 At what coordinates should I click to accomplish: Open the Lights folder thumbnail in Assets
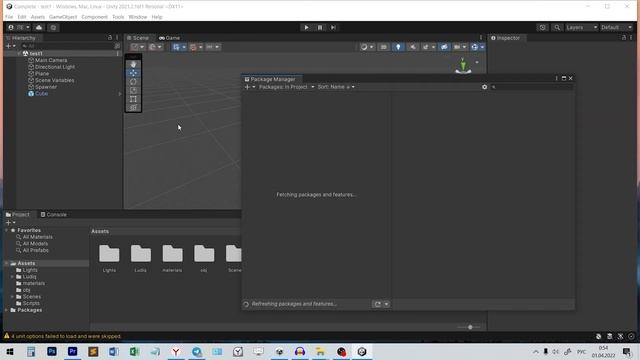[109, 258]
